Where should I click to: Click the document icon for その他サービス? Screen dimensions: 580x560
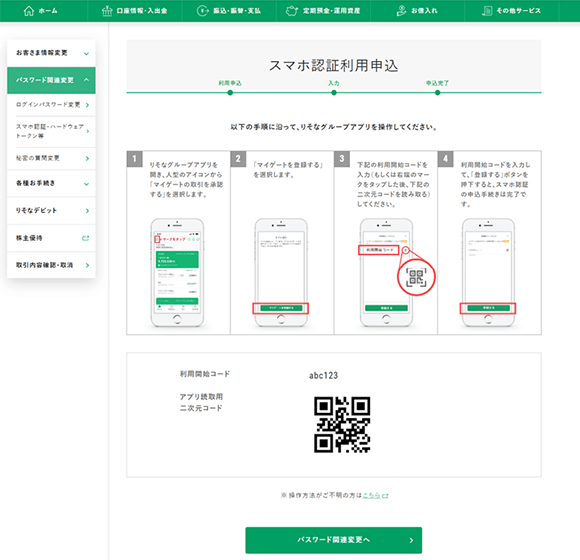pos(487,11)
